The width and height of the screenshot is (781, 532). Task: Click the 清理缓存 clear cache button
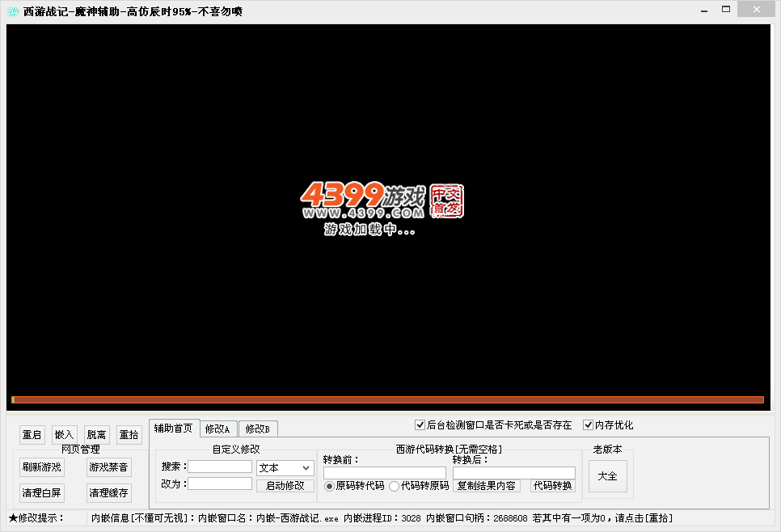click(x=108, y=493)
